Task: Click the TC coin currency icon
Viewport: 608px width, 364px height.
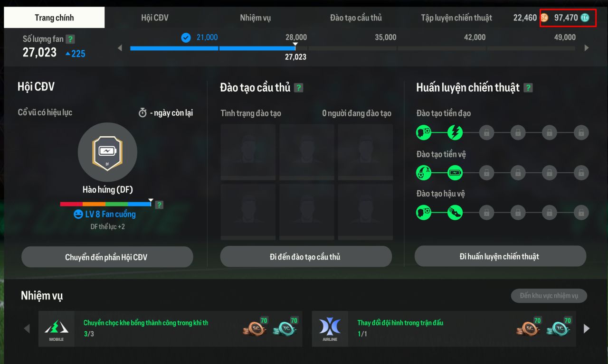Action: [585, 18]
